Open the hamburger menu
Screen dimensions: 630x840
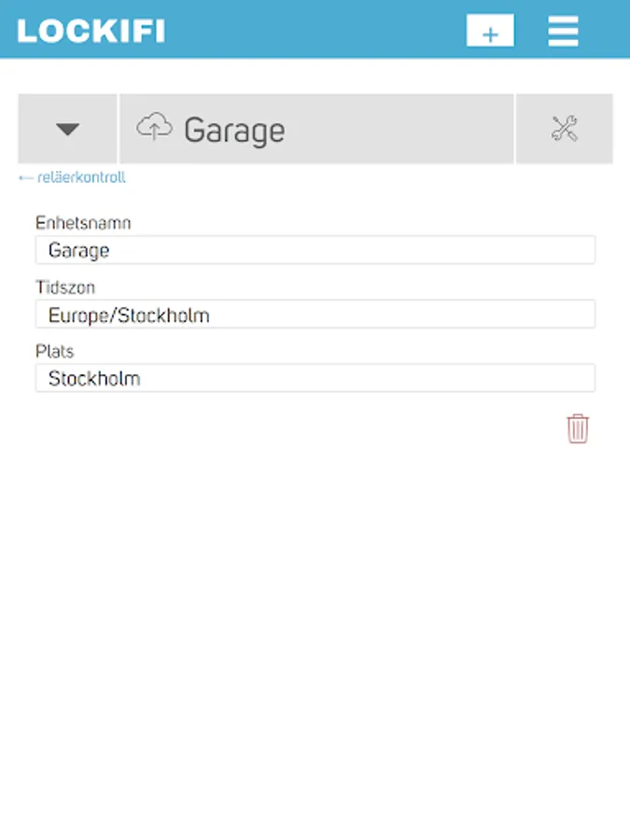(563, 31)
